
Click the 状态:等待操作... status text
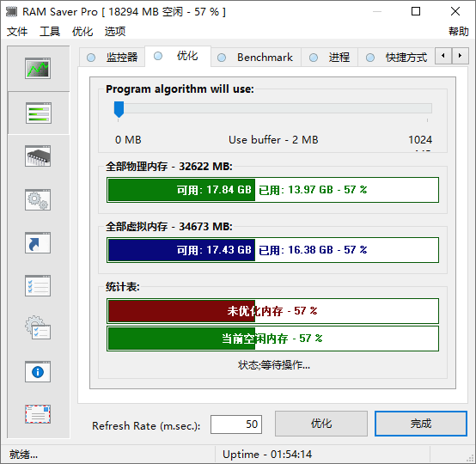pos(274,365)
